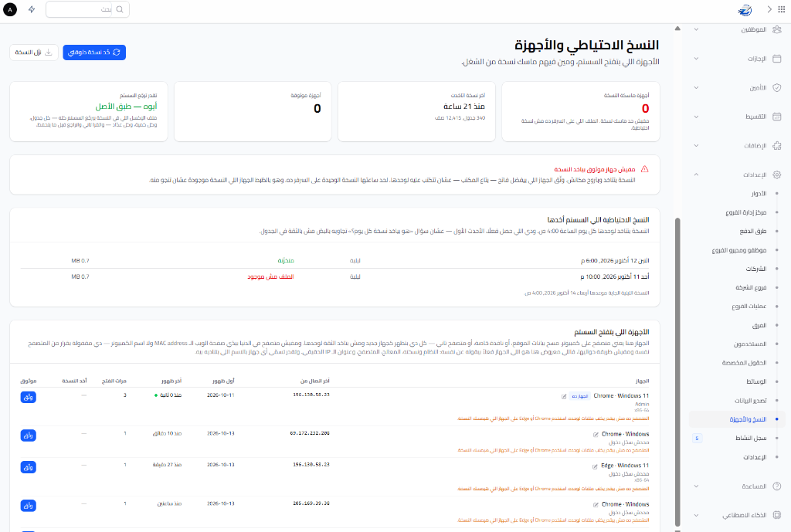Open the apps grid icon in top bar
The height and width of the screenshot is (532, 791).
tap(782, 9)
